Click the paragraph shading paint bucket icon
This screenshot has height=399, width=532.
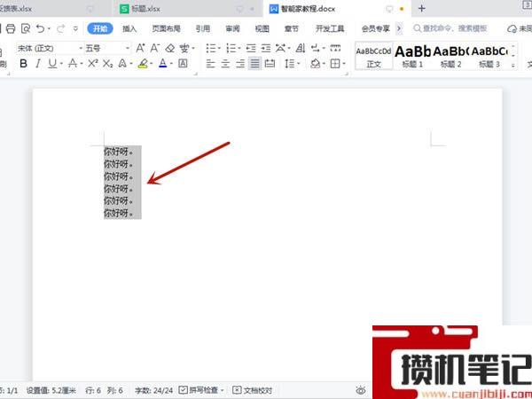[315, 64]
